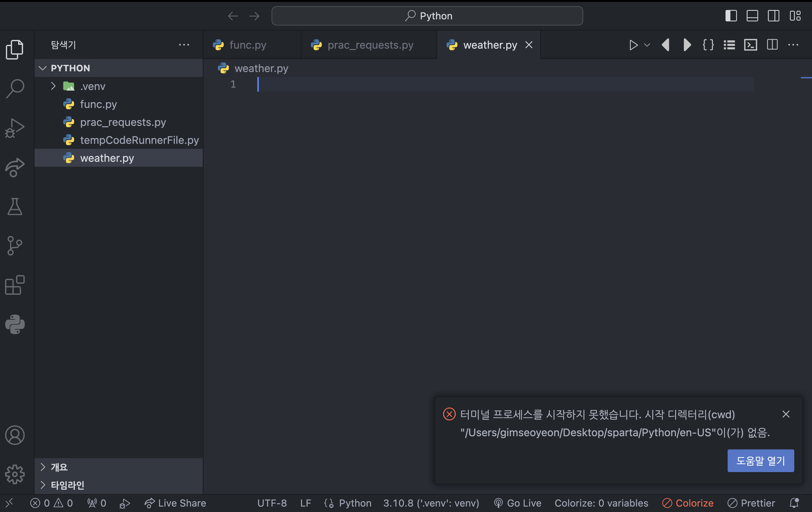Screen dimensions: 812x512
Task: Customize layout button in title bar
Action: click(x=795, y=16)
